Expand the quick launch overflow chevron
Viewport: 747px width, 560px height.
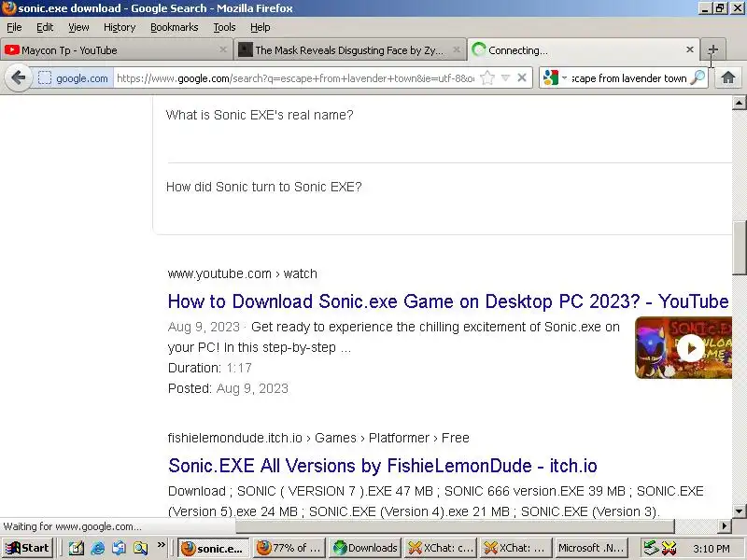pos(161,545)
